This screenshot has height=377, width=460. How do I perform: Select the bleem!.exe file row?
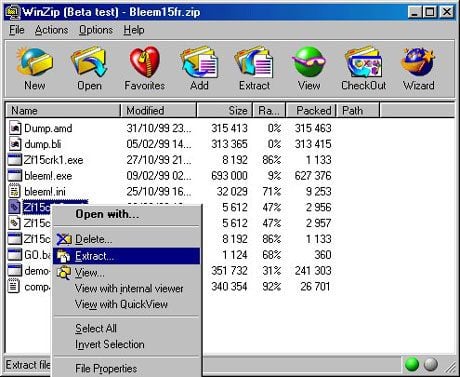[x=170, y=176]
